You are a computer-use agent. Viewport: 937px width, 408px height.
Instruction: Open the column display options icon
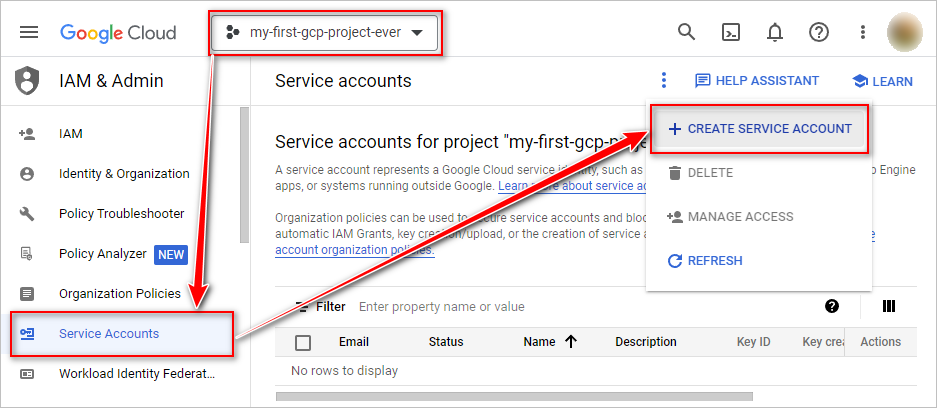click(x=889, y=306)
